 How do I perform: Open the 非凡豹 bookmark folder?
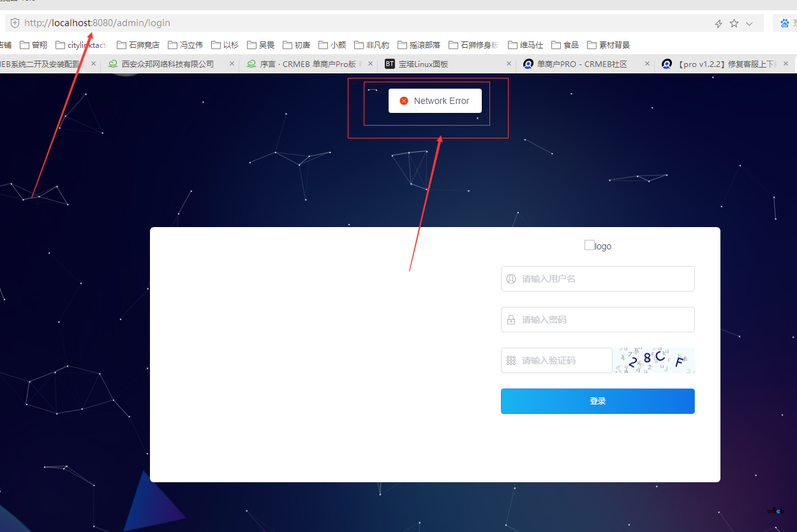[x=372, y=45]
